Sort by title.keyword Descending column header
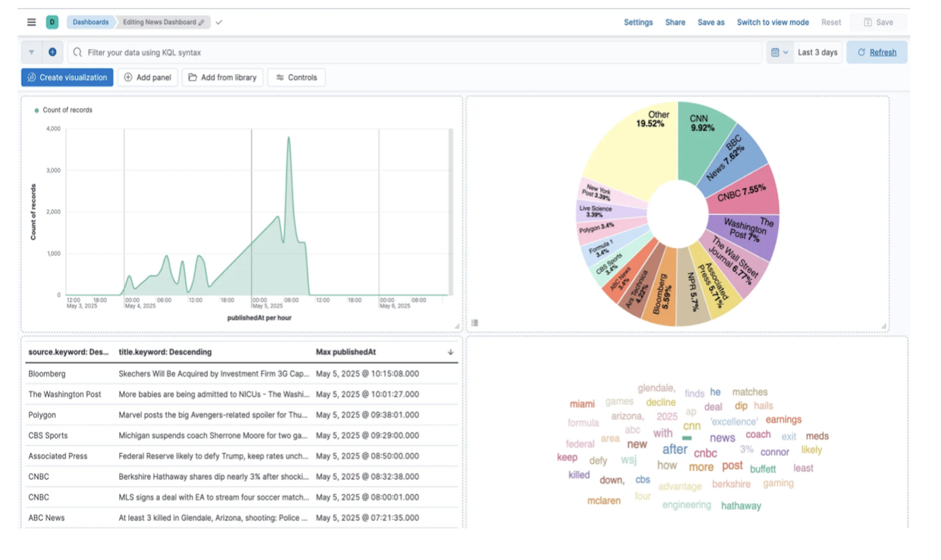 click(165, 352)
